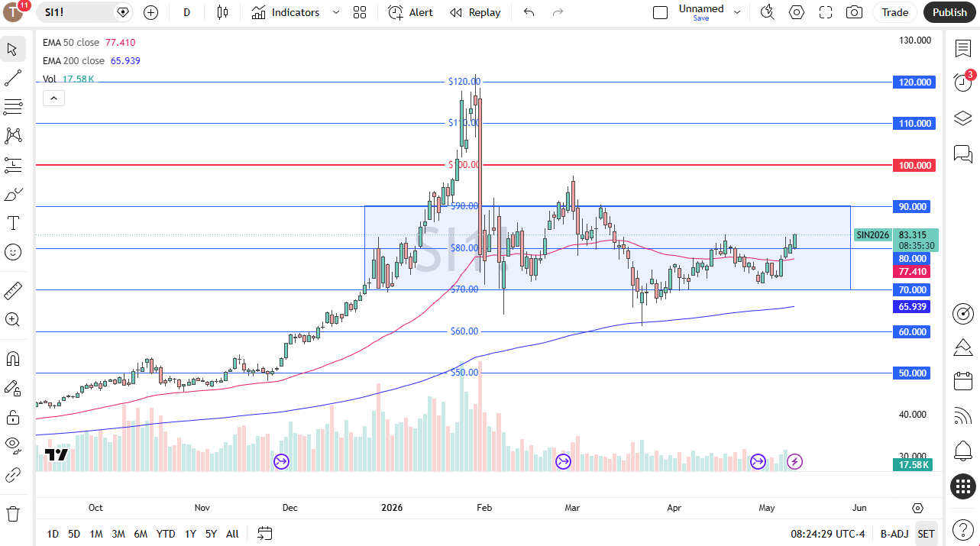Viewport: 980px width, 546px height.
Task: Expand the layout name dropdown arrow
Action: (x=737, y=12)
